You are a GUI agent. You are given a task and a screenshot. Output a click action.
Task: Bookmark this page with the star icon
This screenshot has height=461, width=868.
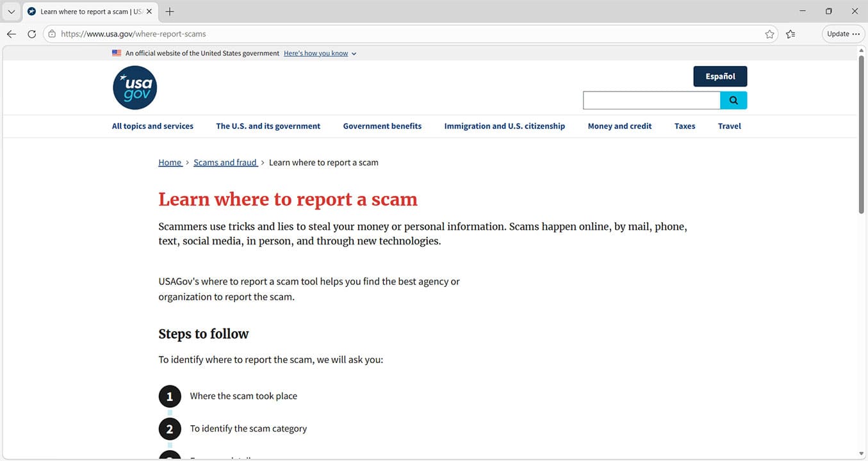[769, 34]
